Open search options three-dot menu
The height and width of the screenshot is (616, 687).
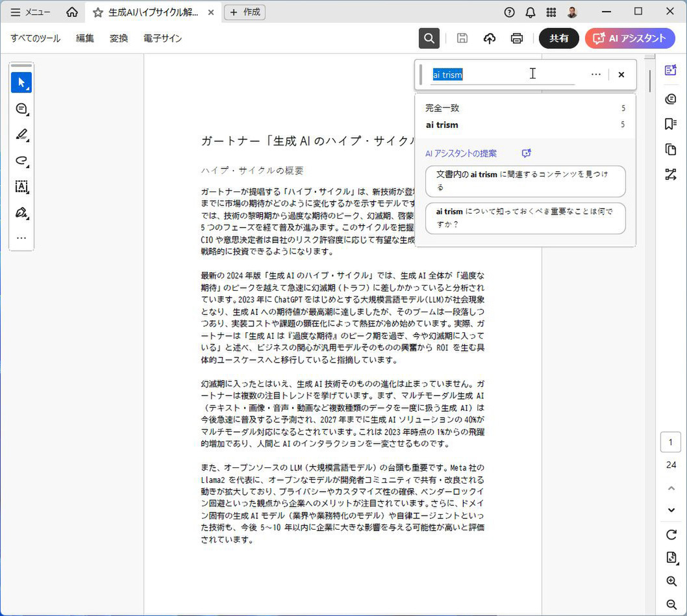pyautogui.click(x=595, y=75)
